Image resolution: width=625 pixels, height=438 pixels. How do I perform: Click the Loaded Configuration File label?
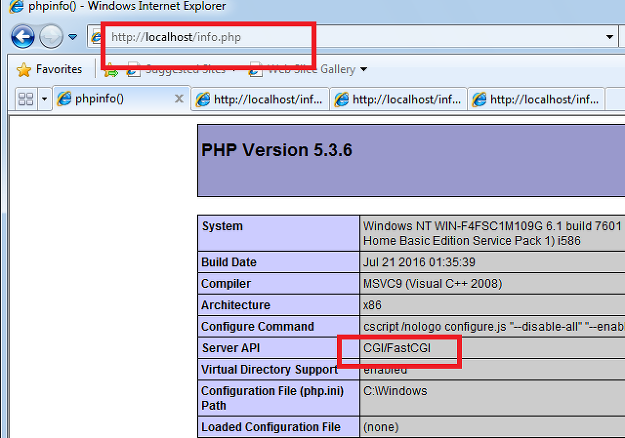point(271,427)
